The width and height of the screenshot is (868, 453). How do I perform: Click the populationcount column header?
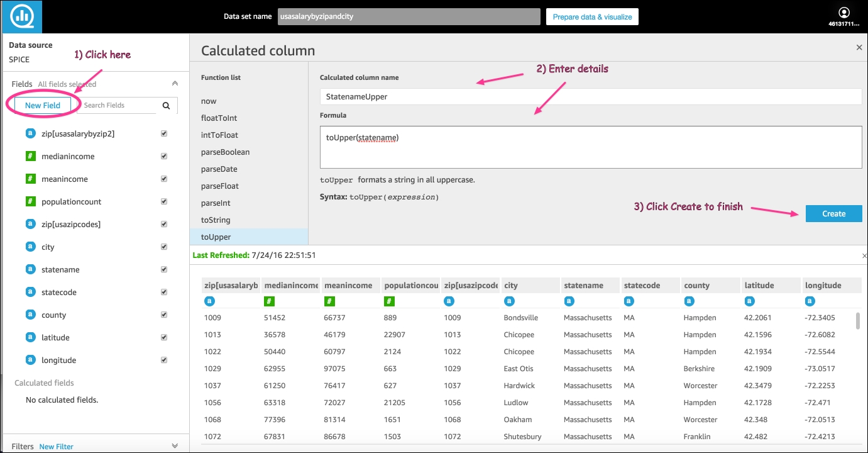click(x=411, y=285)
